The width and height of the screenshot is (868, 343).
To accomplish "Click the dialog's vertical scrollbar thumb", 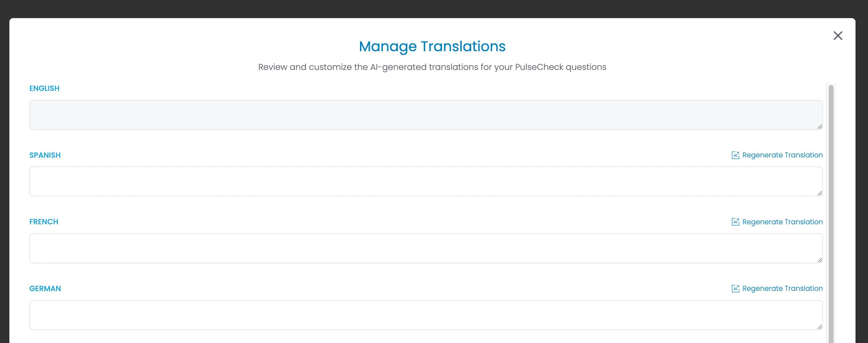I will (x=831, y=214).
